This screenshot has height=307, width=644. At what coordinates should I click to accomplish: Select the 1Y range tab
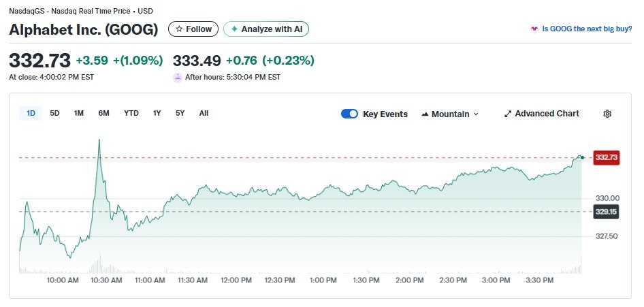(x=157, y=113)
